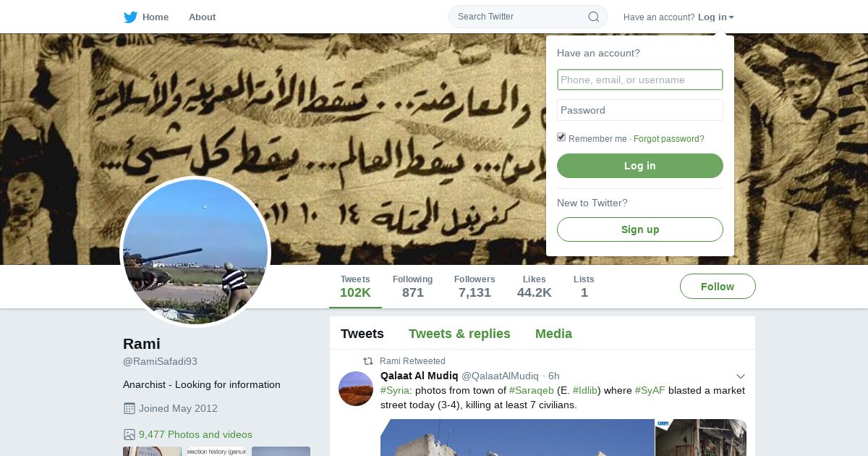The height and width of the screenshot is (456, 868).
Task: Click the Password input field
Action: (x=640, y=110)
